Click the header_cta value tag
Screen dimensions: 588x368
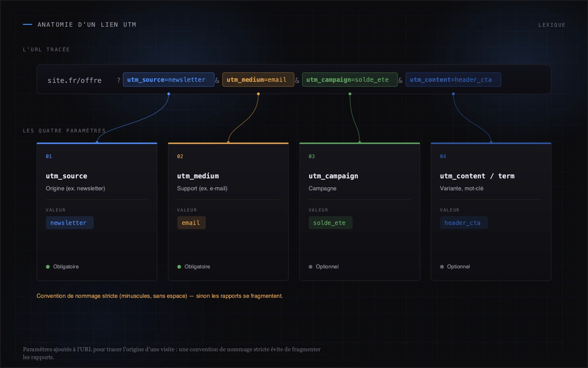point(464,223)
